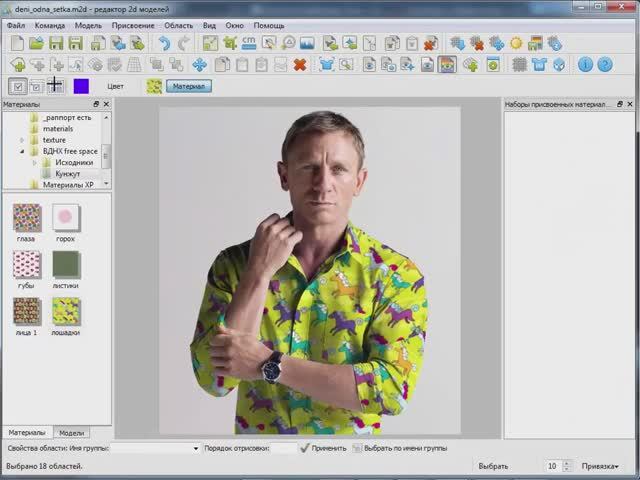Open the blue info icon
Image resolution: width=640 pixels, height=480 pixels.
click(x=585, y=64)
